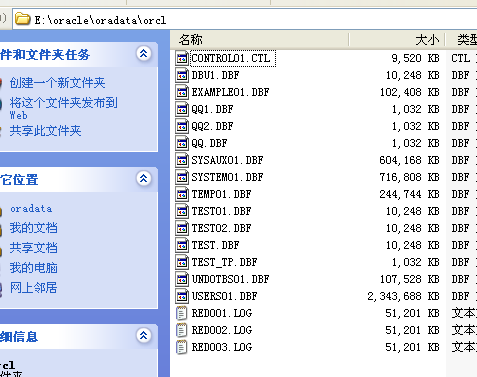477x377 pixels.
Task: Open 网上邻居 link
Action: [x=33, y=288]
